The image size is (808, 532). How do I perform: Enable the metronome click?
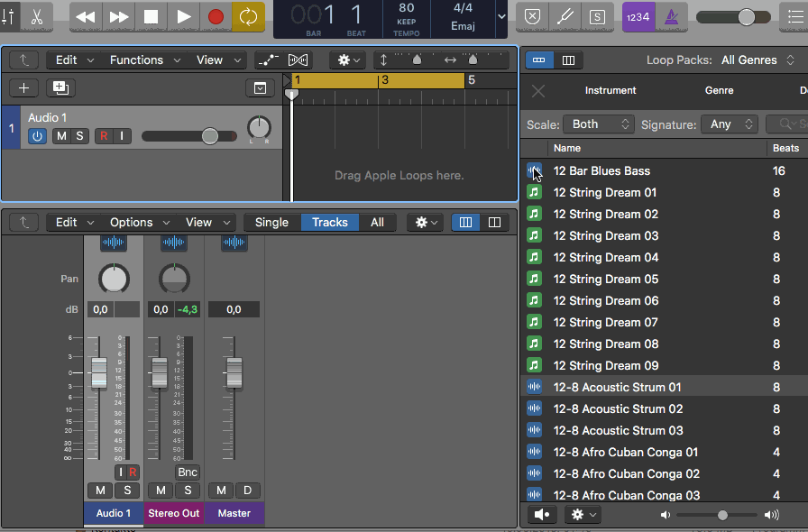672,16
